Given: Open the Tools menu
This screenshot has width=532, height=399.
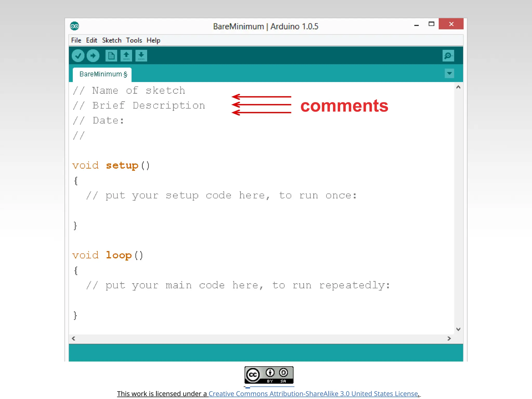Looking at the screenshot, I should coord(134,40).
